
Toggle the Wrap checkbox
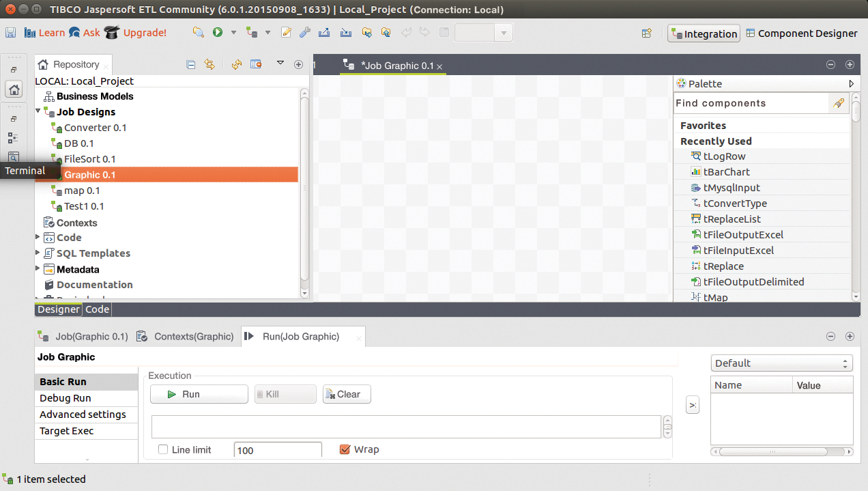coord(345,449)
